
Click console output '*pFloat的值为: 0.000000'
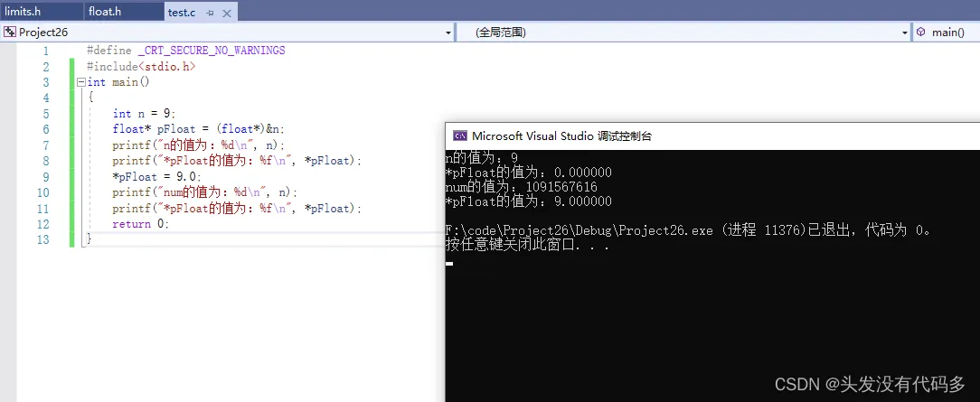coord(529,173)
